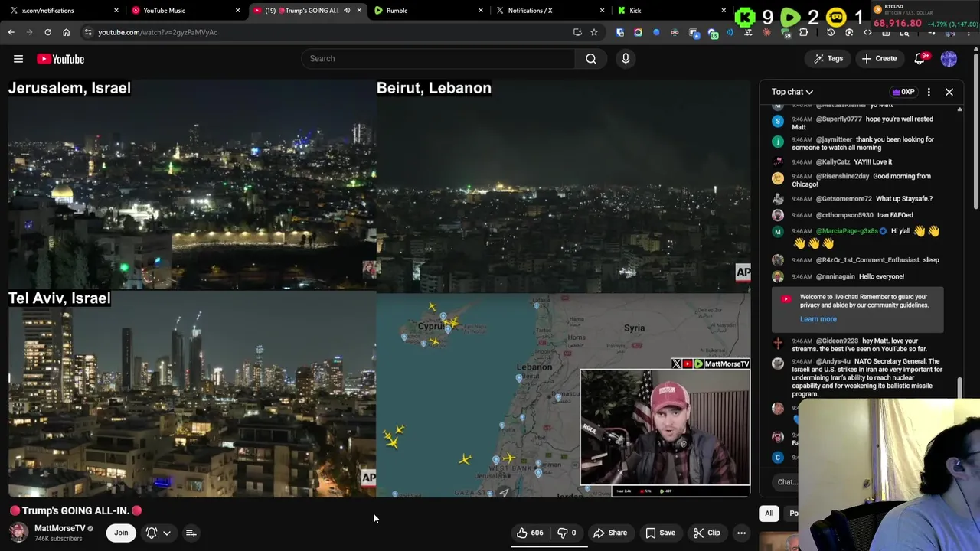The image size is (980, 551).
Task: Open more actions ellipsis under video
Action: (741, 533)
